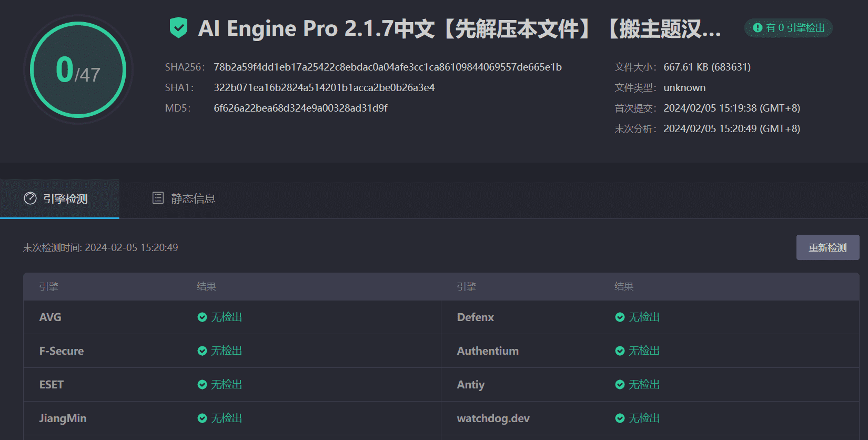Click the green check icon in Defenx row
Screen dimensions: 868x440
pyautogui.click(x=620, y=317)
